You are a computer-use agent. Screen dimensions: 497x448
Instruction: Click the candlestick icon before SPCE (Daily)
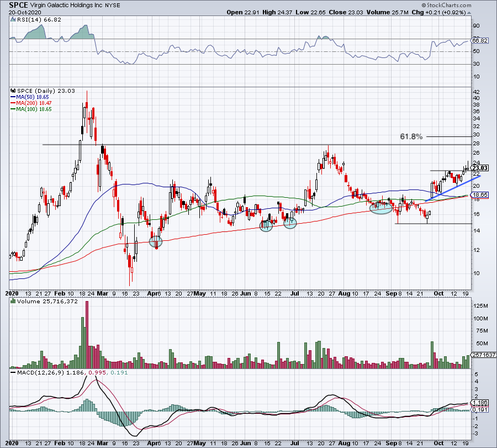(13, 91)
